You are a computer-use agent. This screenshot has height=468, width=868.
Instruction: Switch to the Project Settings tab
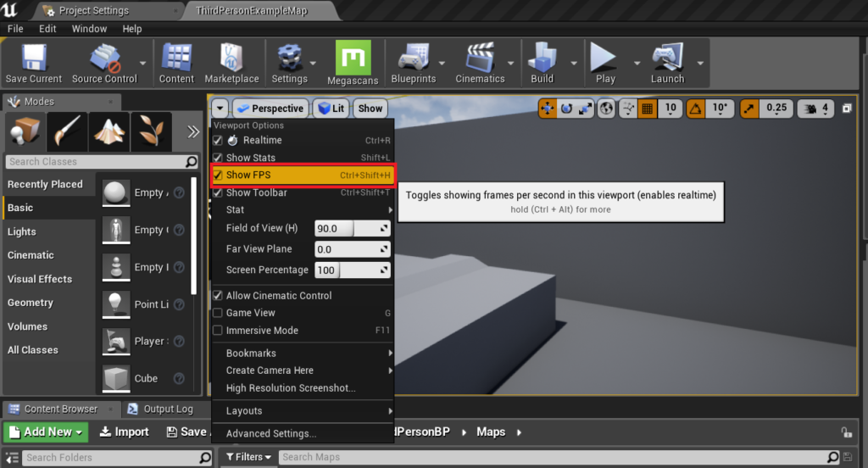click(108, 10)
